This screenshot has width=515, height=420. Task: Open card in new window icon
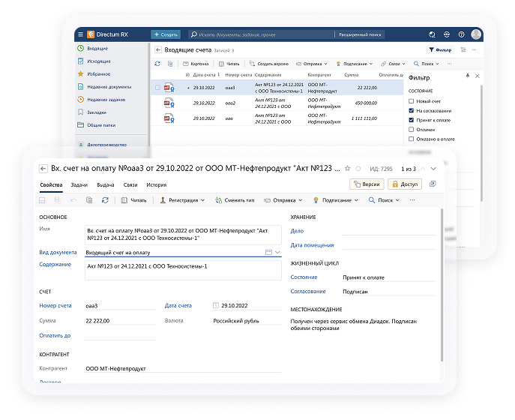(433, 184)
